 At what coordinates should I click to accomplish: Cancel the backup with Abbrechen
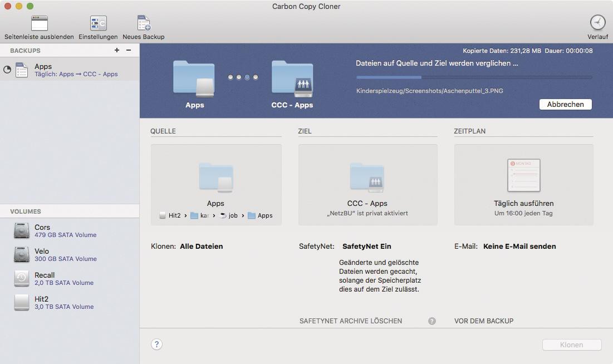(x=565, y=105)
